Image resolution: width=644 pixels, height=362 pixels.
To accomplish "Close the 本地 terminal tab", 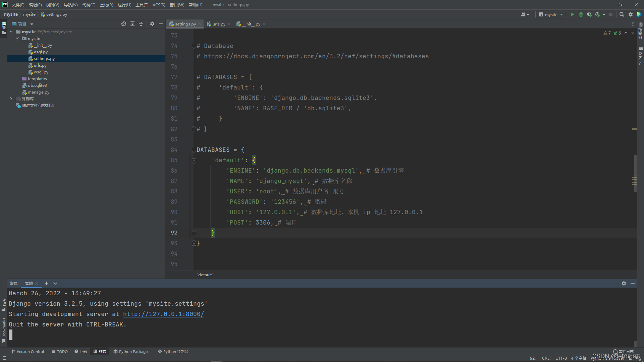I will tap(37, 283).
